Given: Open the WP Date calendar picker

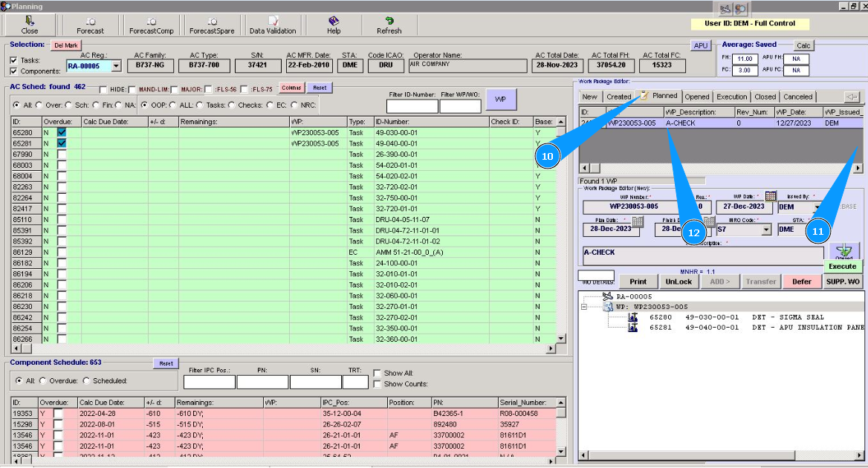Looking at the screenshot, I should coord(771,196).
